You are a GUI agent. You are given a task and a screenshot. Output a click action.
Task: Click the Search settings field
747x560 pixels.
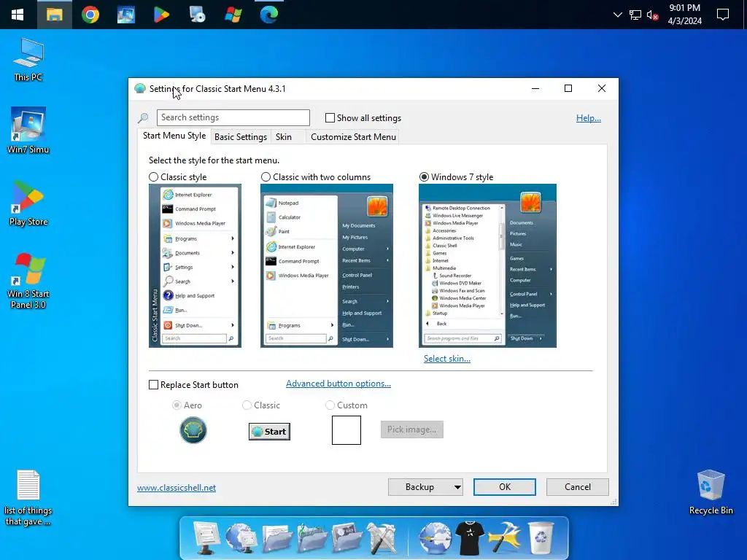pyautogui.click(x=233, y=117)
